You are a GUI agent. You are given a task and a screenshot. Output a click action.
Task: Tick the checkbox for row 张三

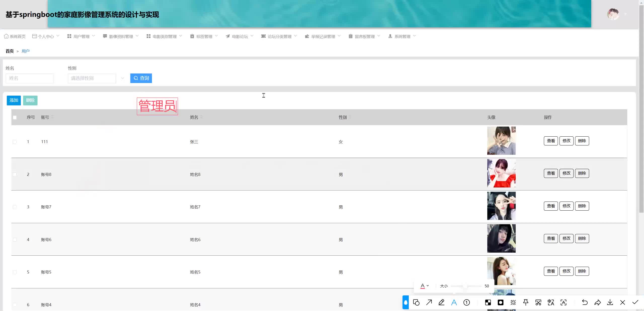pyautogui.click(x=15, y=142)
